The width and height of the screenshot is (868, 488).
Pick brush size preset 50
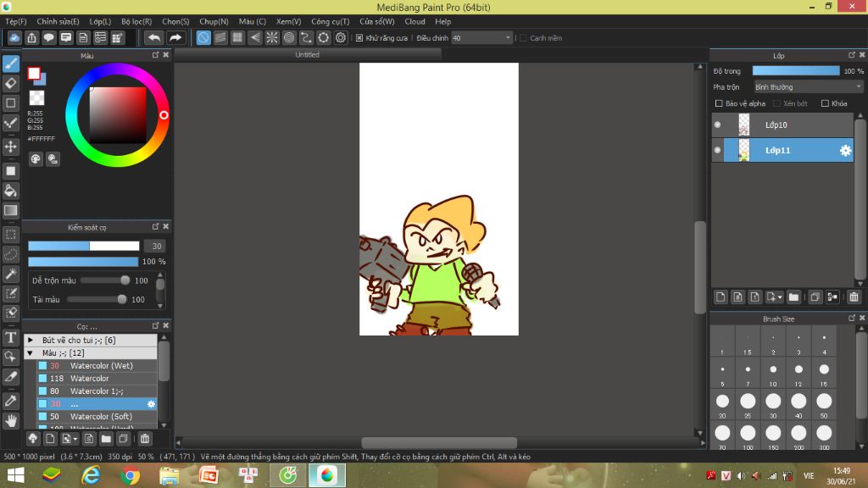tap(824, 406)
